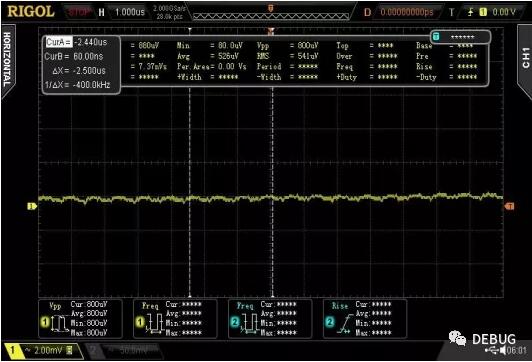Click the orange trigger level marker
532x362 pixels.
click(x=509, y=206)
